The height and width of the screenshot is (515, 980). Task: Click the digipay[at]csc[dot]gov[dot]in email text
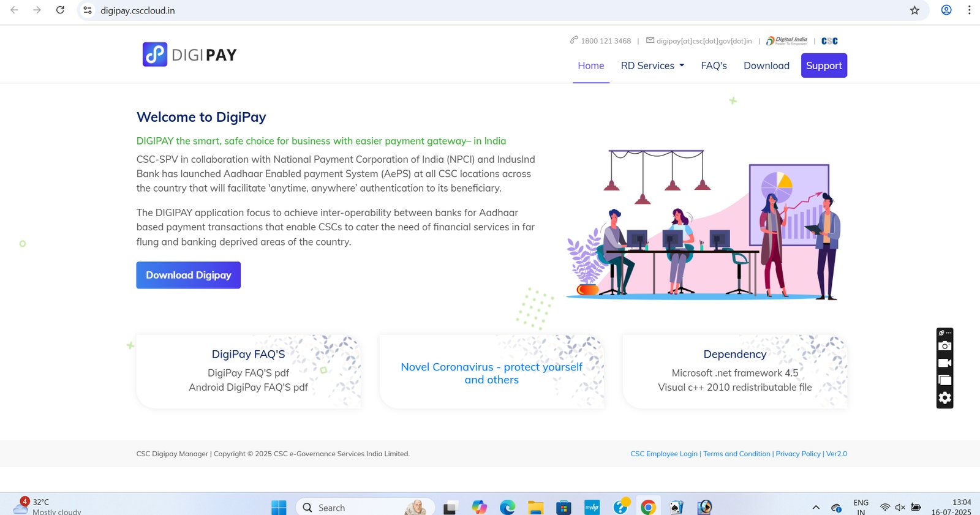pos(704,41)
